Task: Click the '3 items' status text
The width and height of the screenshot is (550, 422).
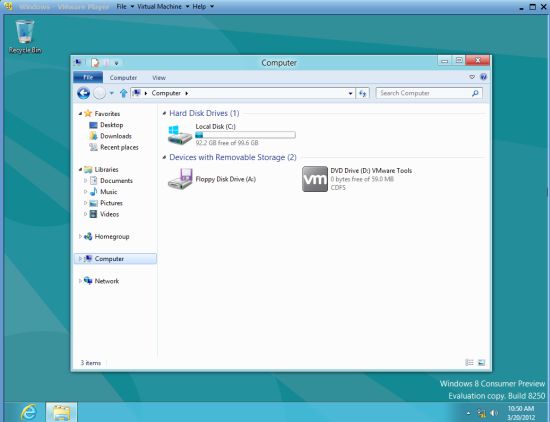Action: click(x=90, y=363)
